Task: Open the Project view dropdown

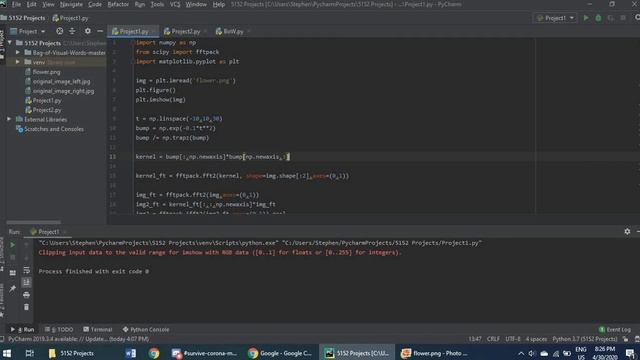Action: coord(28,31)
